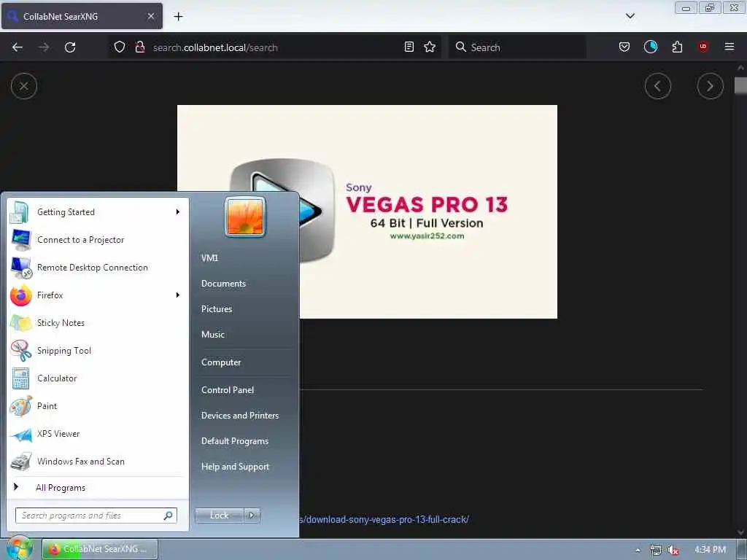Open a new tab with plus button
Viewport: 747px width, 560px height.
point(178,16)
